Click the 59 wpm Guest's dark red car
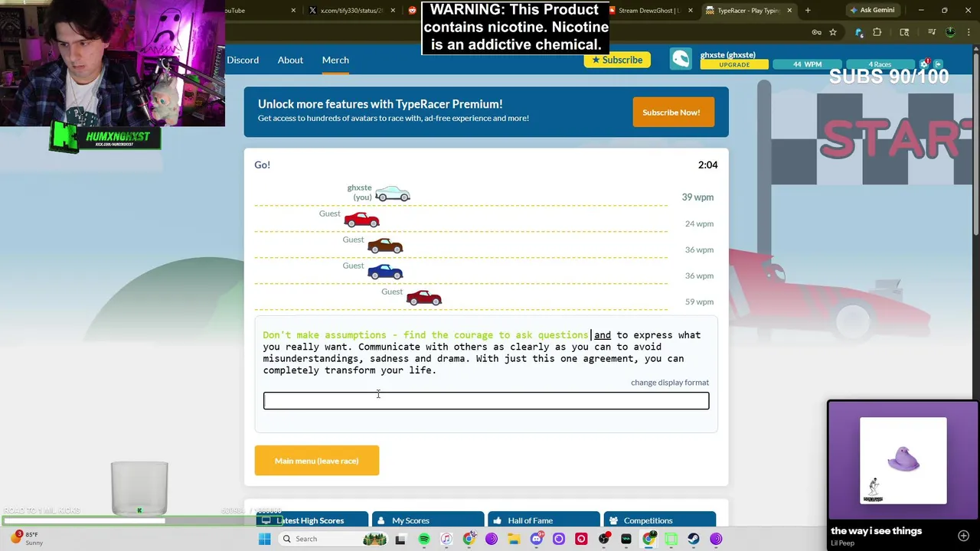Screen dimensions: 980x551 tap(424, 298)
